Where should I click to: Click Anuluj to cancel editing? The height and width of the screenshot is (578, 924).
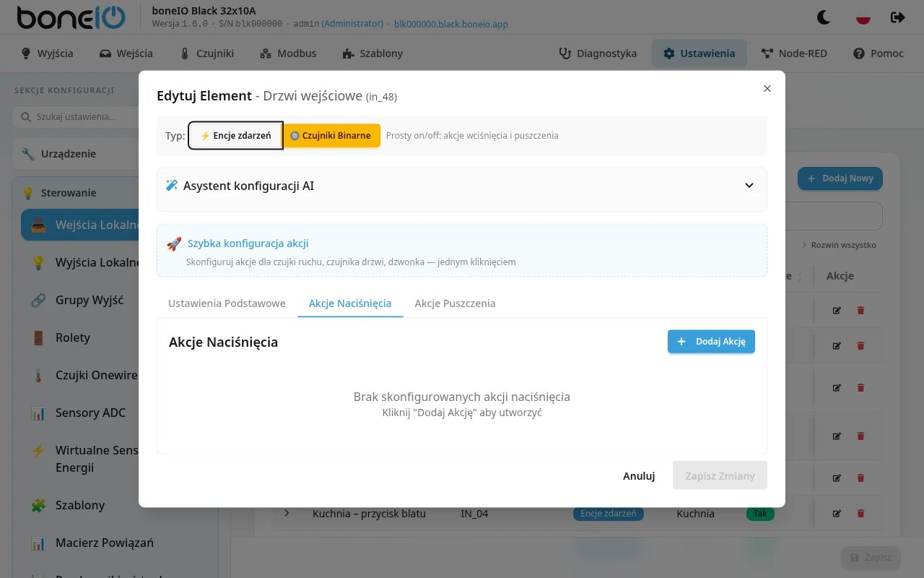tap(639, 475)
